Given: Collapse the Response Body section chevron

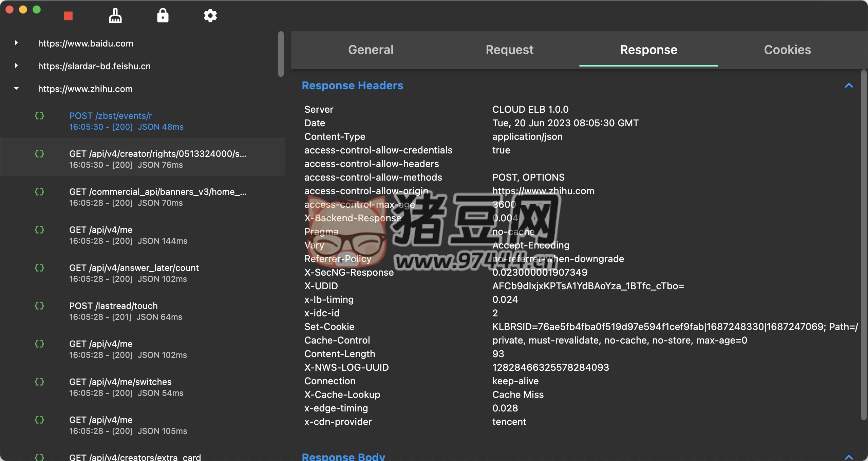Looking at the screenshot, I should (849, 457).
